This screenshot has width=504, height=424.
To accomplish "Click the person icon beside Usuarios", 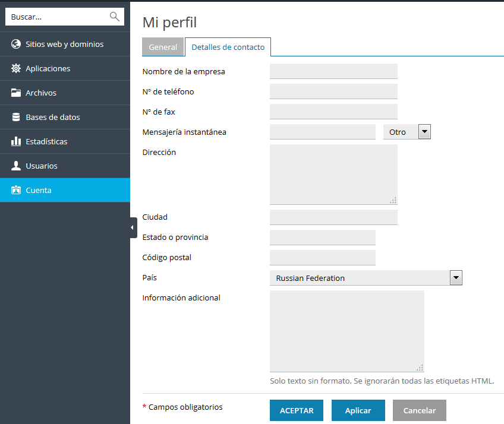I will [x=16, y=166].
